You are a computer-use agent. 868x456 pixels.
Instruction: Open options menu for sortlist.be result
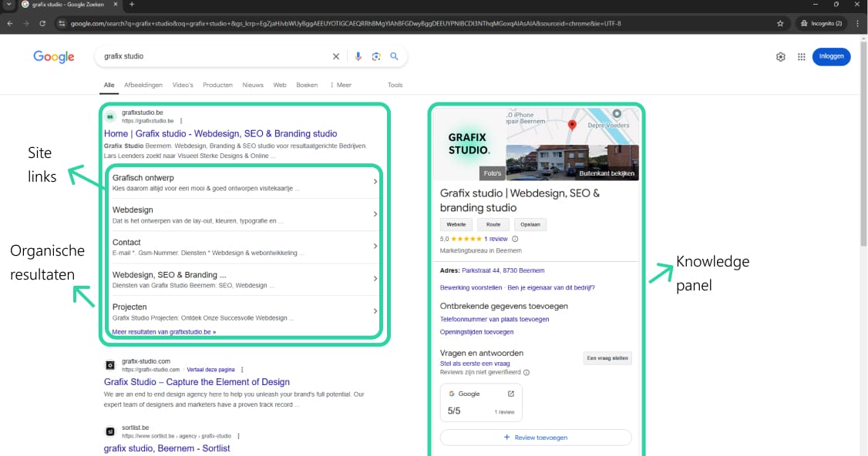click(x=239, y=436)
